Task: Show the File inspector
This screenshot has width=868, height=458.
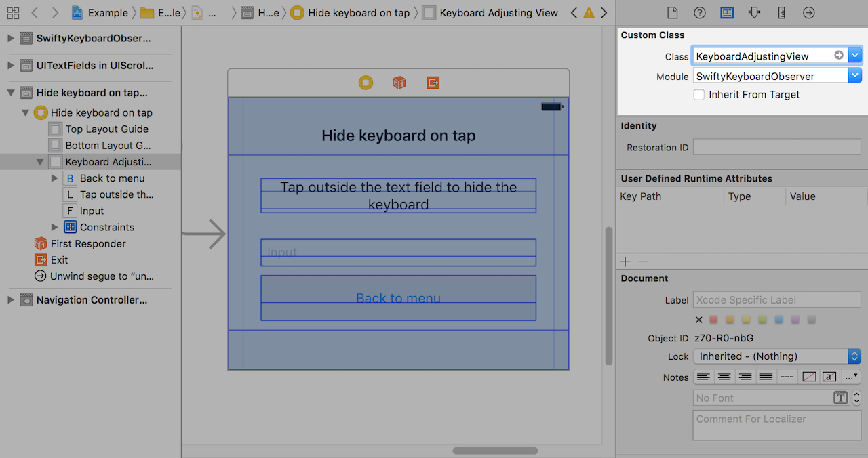Action: [x=672, y=13]
